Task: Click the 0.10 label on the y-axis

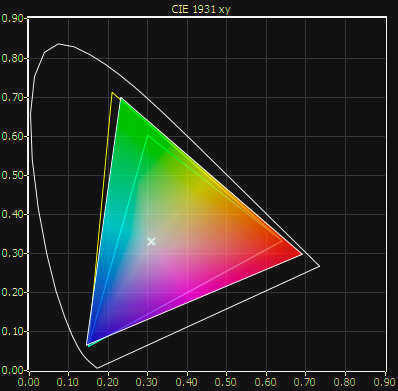Action: coord(12,331)
